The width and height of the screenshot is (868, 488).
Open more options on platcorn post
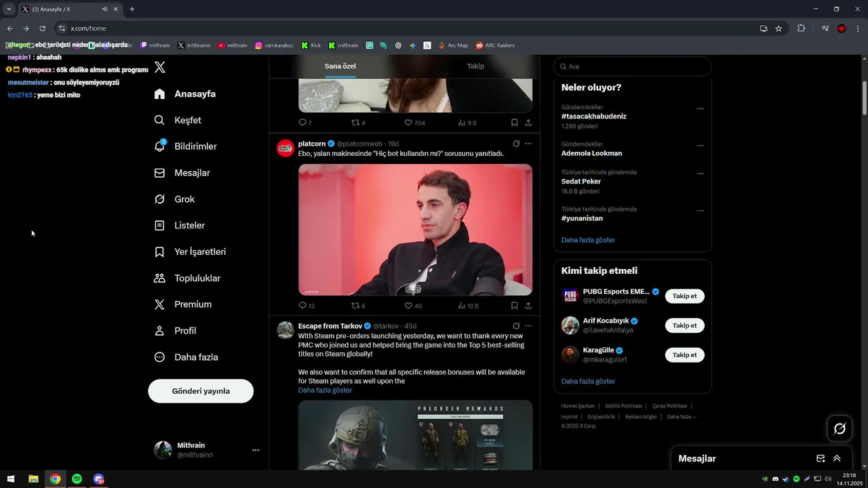(528, 144)
